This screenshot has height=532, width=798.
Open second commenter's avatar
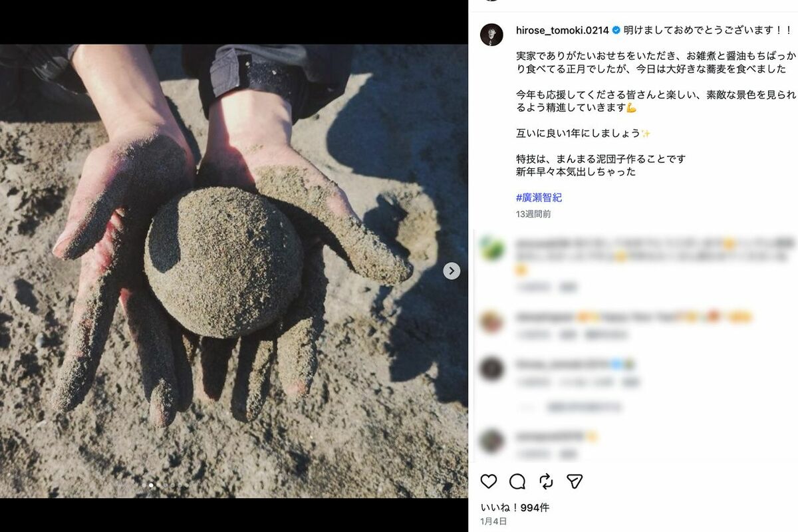pyautogui.click(x=491, y=322)
